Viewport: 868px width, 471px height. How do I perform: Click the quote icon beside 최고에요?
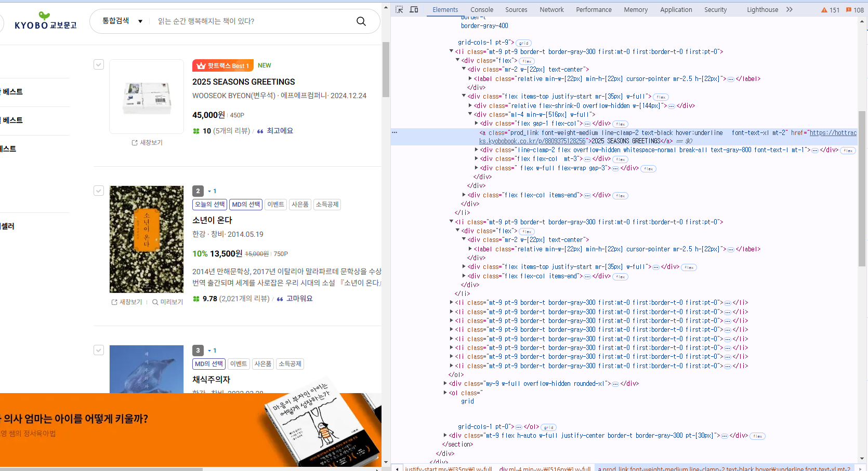click(260, 131)
